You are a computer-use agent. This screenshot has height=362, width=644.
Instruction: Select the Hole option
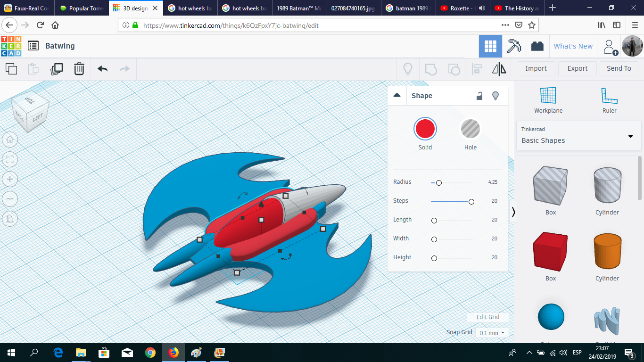(471, 129)
